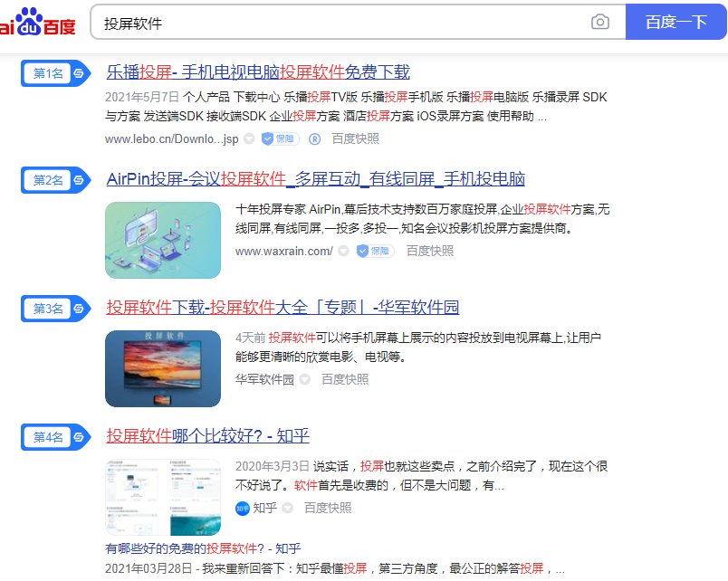This screenshot has height=581, width=728.
Task: Focus the search field containing 投屏软件
Action: point(339,23)
